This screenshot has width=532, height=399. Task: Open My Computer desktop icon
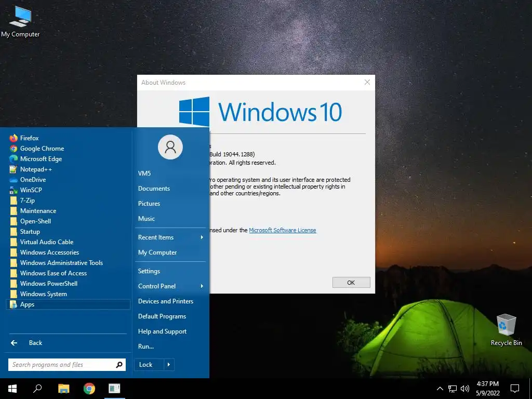pyautogui.click(x=20, y=21)
